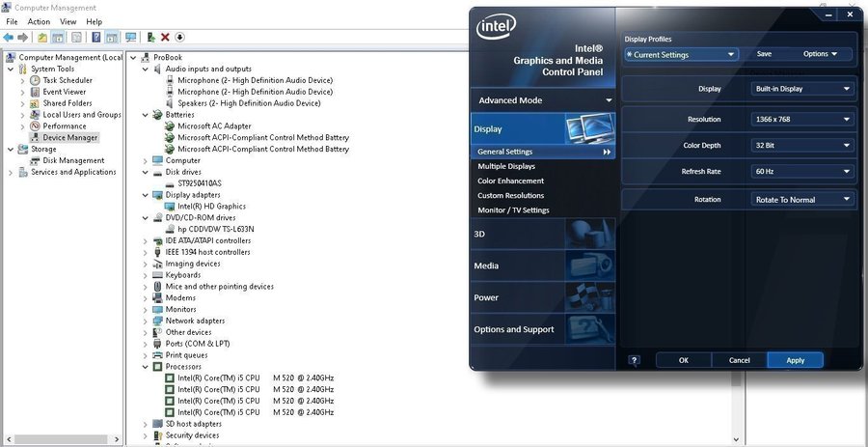Open the 3D section in Intel panel

542,234
